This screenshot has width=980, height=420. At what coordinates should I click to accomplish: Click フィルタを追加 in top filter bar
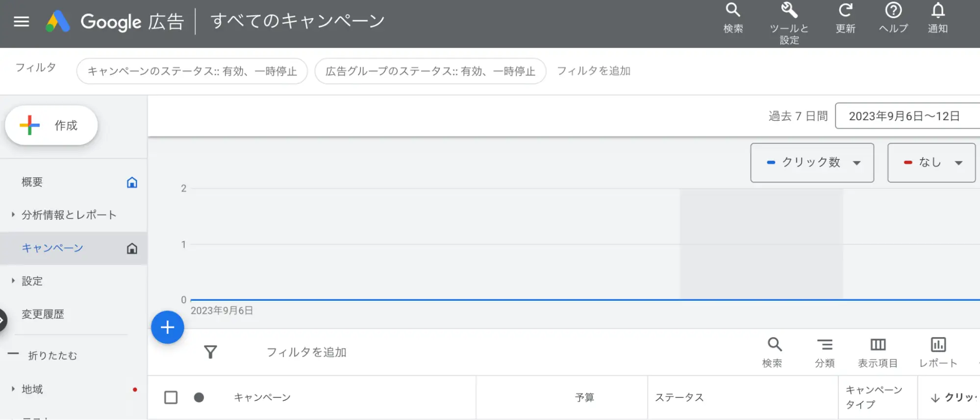tap(593, 71)
